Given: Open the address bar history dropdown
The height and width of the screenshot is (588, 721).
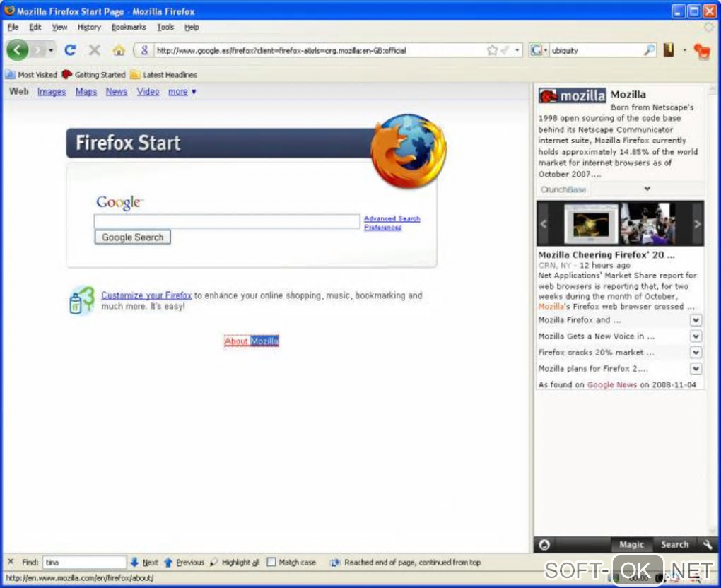Looking at the screenshot, I should pos(517,50).
